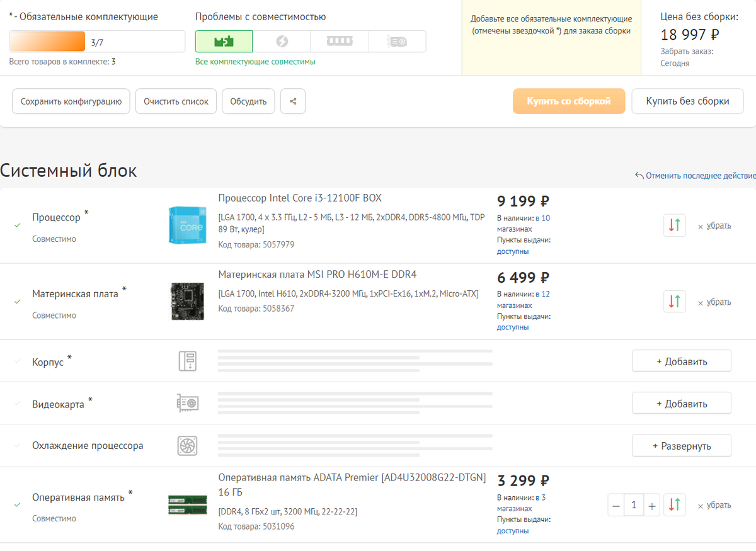Replace the processor with swap arrows icon
The width and height of the screenshot is (756, 551).
675,225
